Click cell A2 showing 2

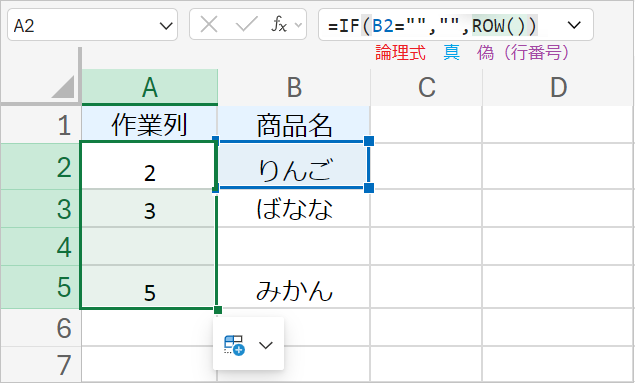pyautogui.click(x=149, y=166)
